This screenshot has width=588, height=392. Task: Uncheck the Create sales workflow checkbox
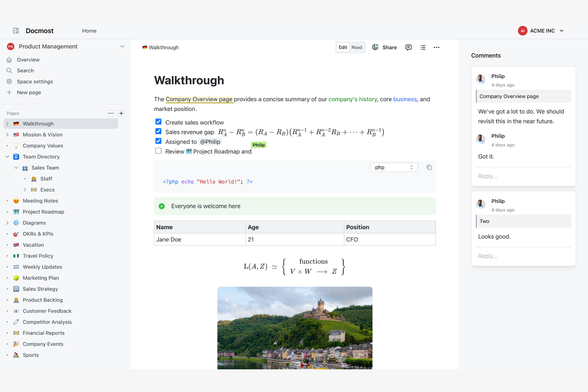pos(159,122)
